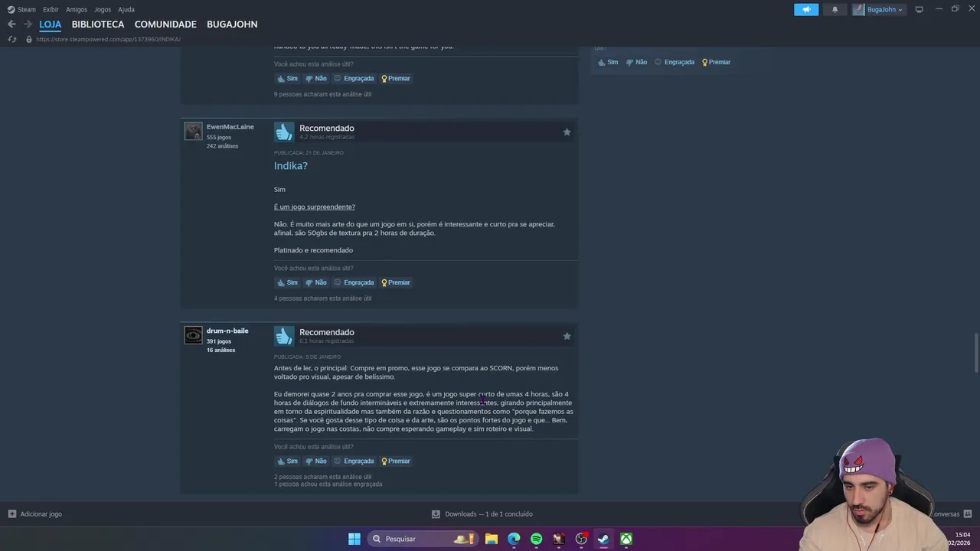This screenshot has width=980, height=551.
Task: Switch to the LOJA tab
Action: 50,24
